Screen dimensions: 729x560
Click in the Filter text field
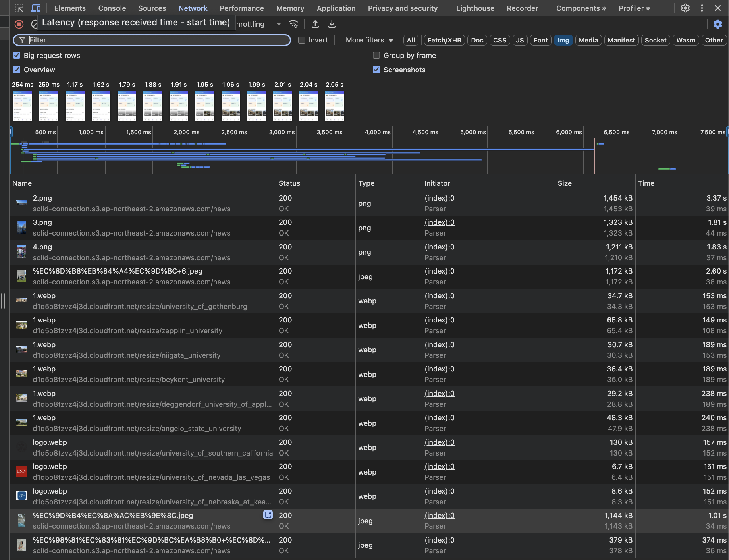157,40
